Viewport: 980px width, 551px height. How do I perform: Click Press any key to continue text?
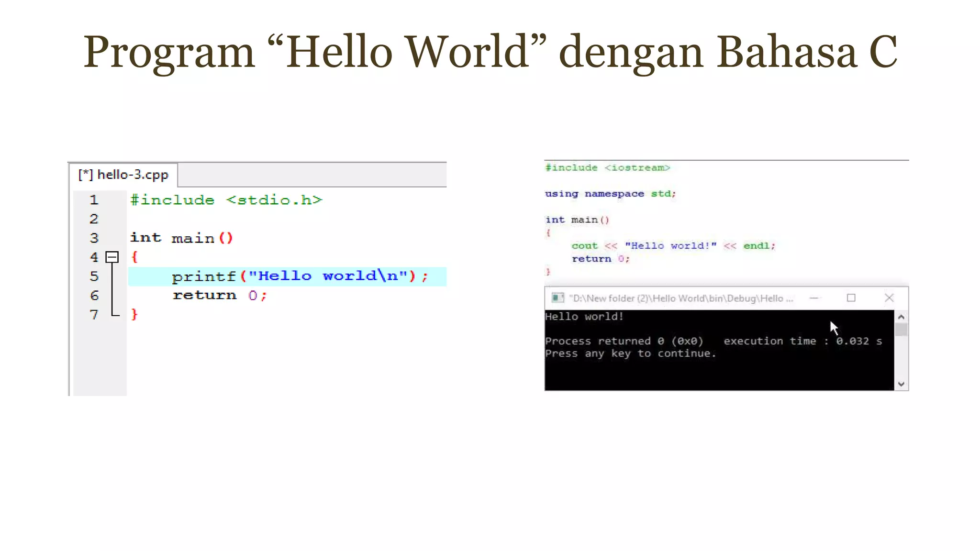click(631, 353)
